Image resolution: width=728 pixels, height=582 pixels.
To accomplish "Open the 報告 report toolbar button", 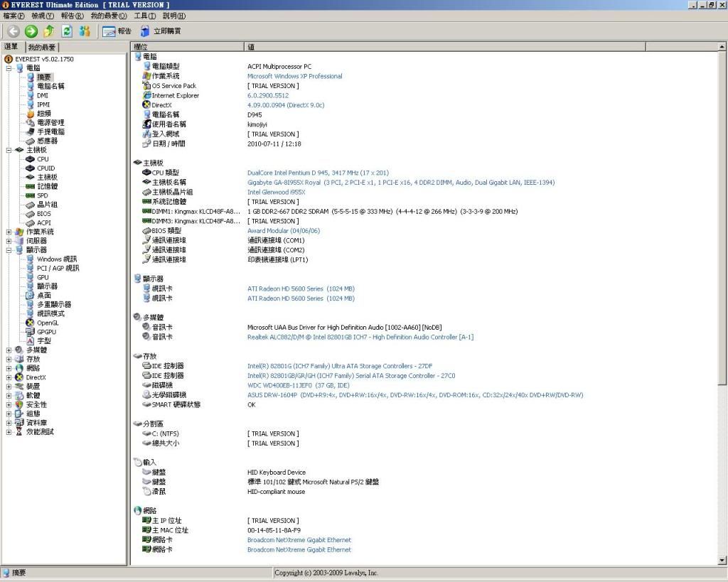I will (117, 31).
